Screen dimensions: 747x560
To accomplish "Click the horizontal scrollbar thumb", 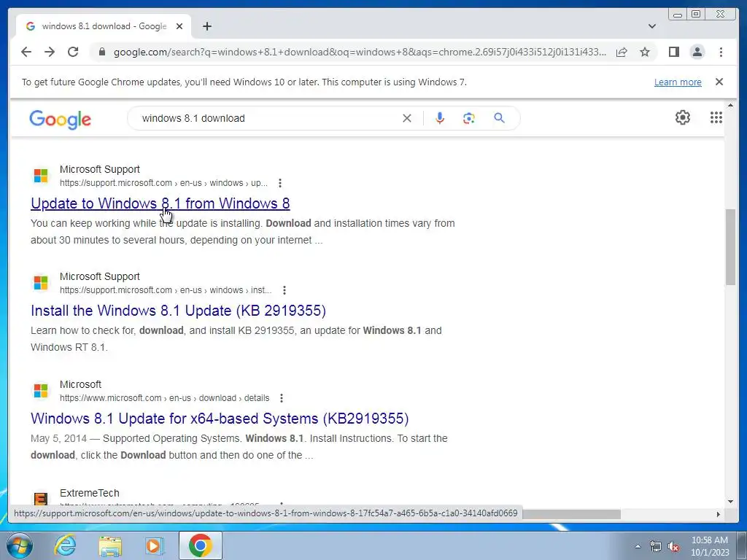I will pos(571,514).
